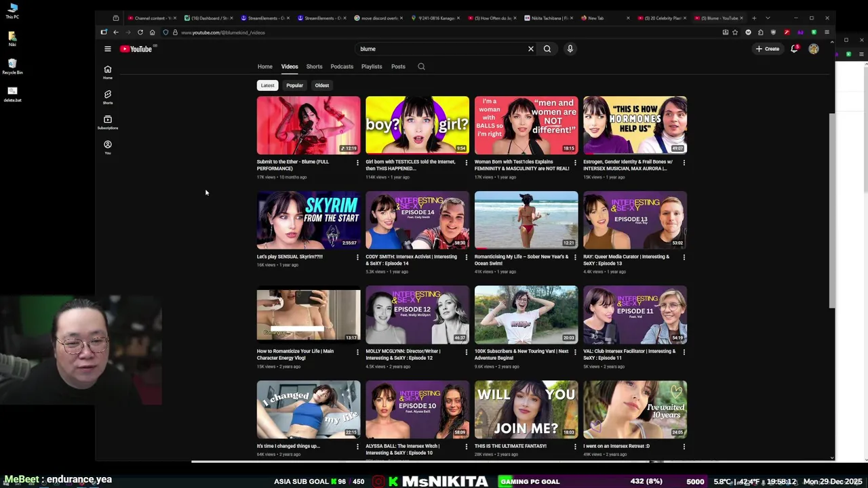Switch to channel Playlists tab
868x488 pixels.
point(372,66)
